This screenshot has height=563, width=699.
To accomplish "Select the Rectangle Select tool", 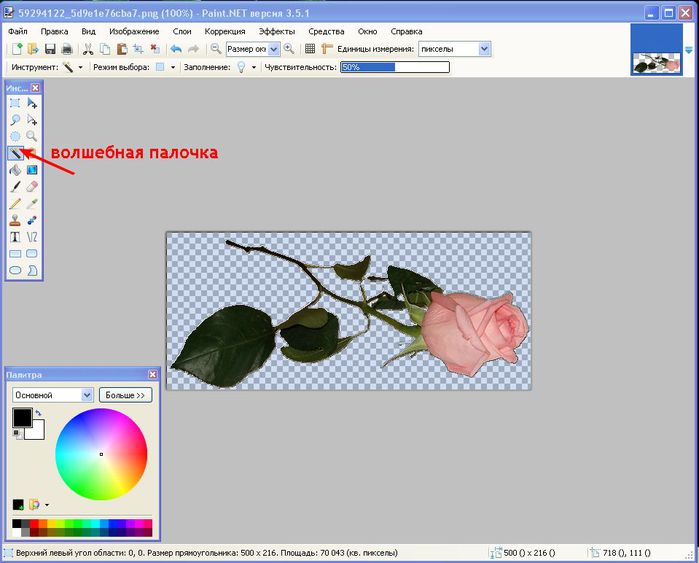I will [x=15, y=103].
